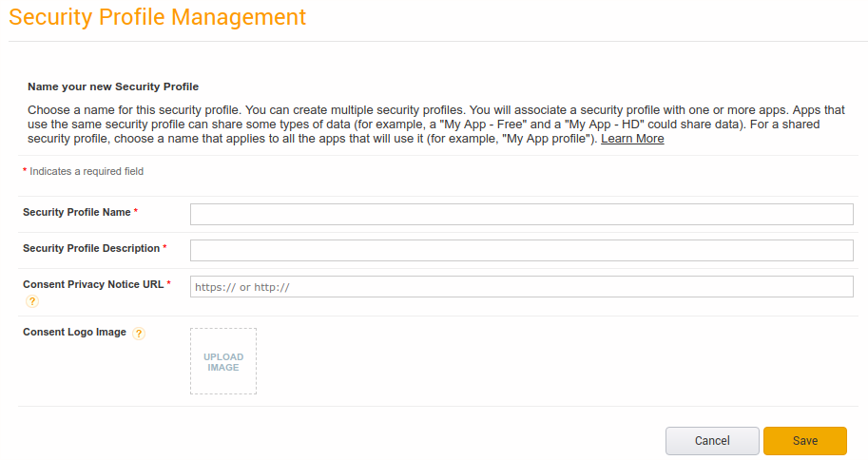Click the red asterisk beside Security Profile Description
The image size is (868, 460).
coord(164,248)
